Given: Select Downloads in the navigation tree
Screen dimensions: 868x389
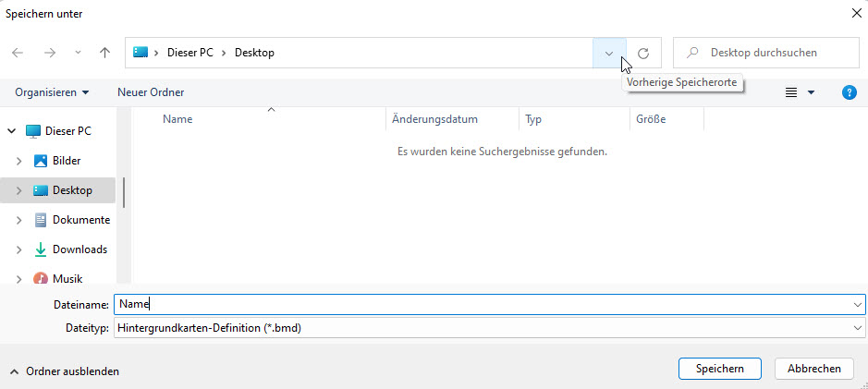Looking at the screenshot, I should 79,249.
